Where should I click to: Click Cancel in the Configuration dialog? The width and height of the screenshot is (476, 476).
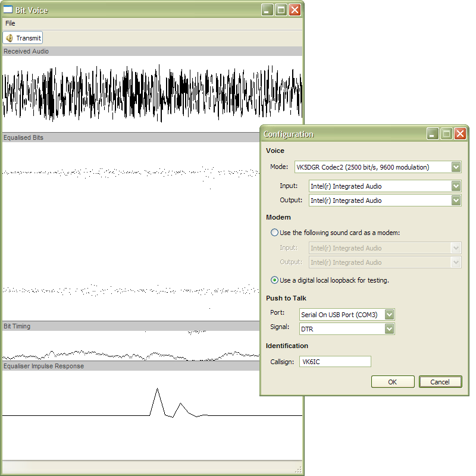pos(440,382)
